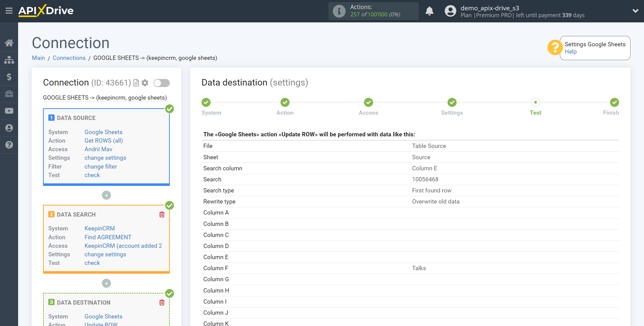Viewport: 644px width, 326px height.
Task: Toggle the connection on/off switch
Action: [x=162, y=83]
